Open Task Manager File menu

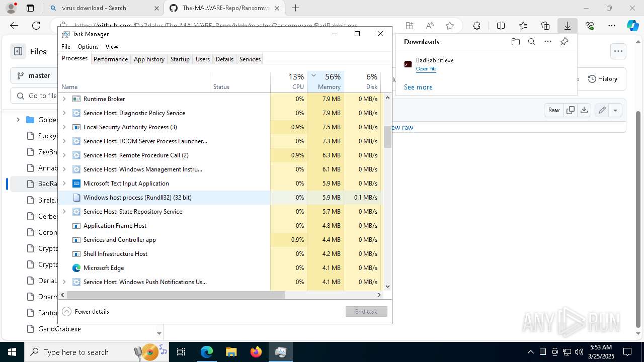(x=66, y=47)
